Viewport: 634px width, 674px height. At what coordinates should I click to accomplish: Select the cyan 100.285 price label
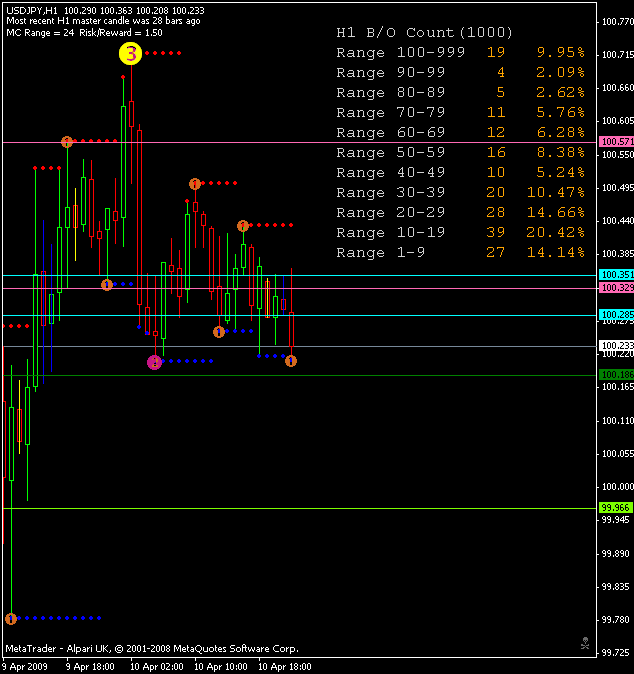pos(614,315)
